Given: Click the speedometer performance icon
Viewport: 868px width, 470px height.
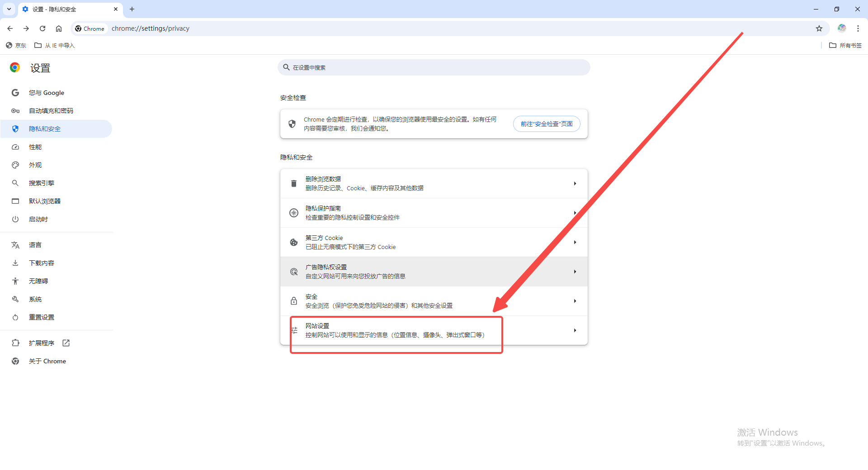Looking at the screenshot, I should 15,147.
